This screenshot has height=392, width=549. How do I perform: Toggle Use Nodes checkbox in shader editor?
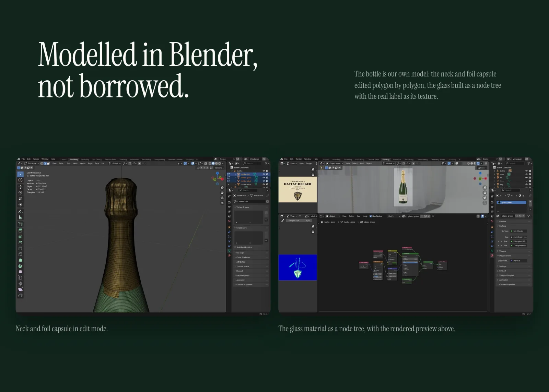point(371,216)
